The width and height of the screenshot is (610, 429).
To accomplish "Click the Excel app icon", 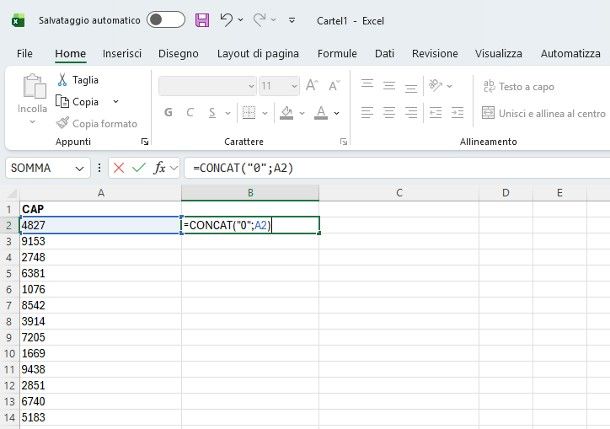I will pos(18,20).
